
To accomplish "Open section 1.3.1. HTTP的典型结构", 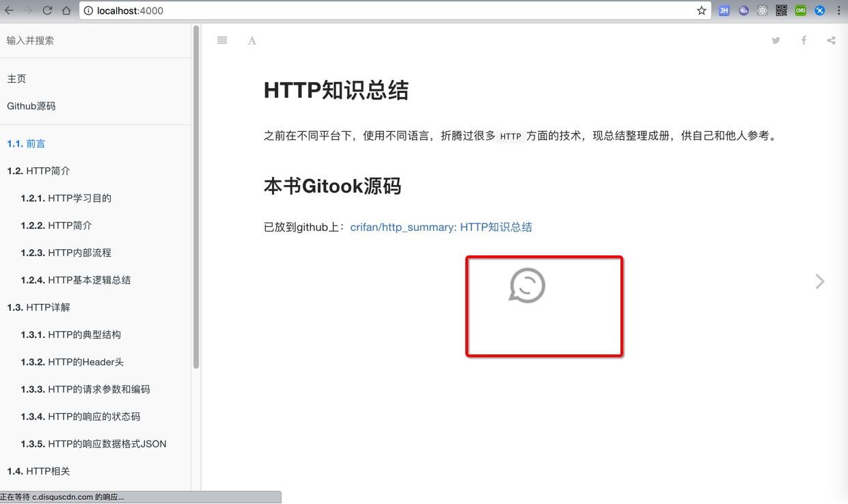I will [x=71, y=335].
